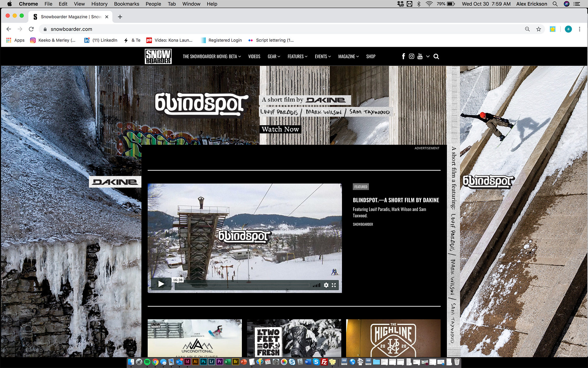Viewport: 588px width, 368px height.
Task: Select the Snowboarder Magazine browser tab
Action: [x=70, y=17]
